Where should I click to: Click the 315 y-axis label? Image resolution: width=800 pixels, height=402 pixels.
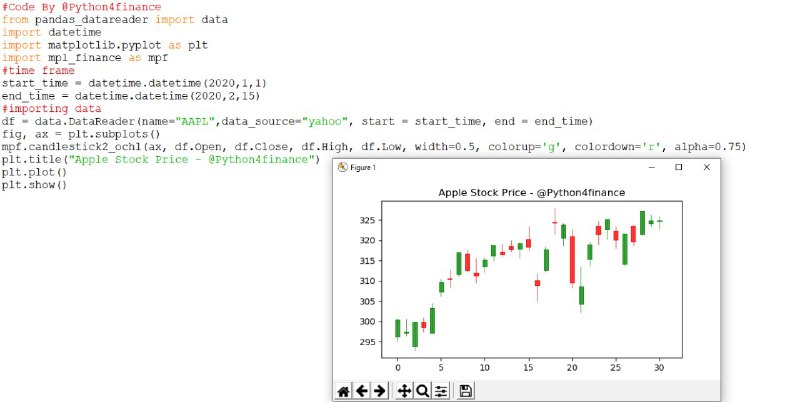[x=367, y=261]
